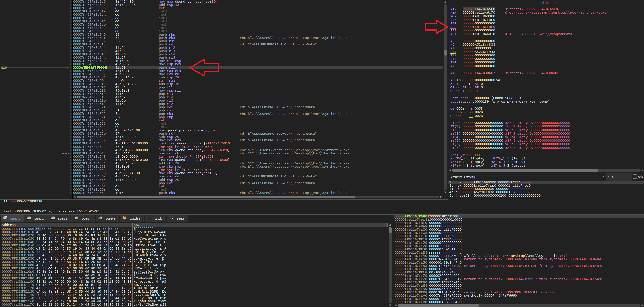The image size is (644, 307).
Task: Switch to the Dump 2 tab
Action: coord(36,218)
